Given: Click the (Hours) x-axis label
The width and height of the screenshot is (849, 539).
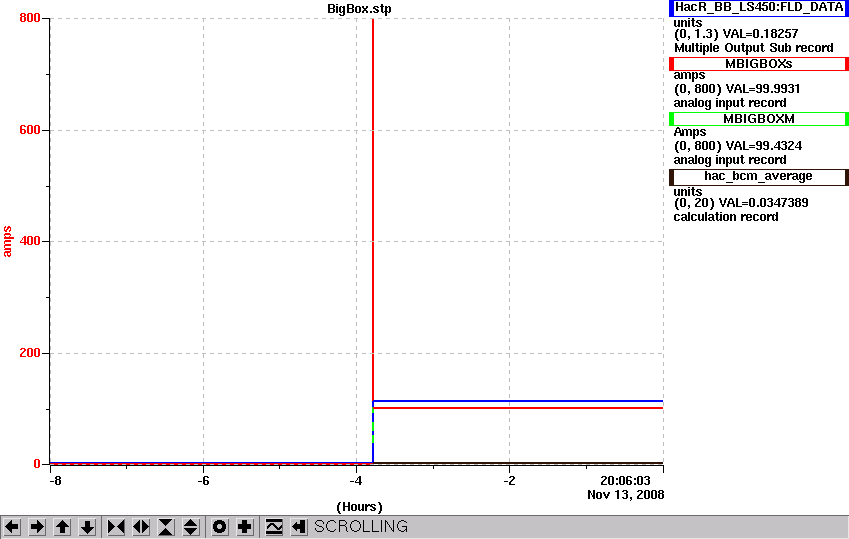Looking at the screenshot, I should (x=359, y=507).
